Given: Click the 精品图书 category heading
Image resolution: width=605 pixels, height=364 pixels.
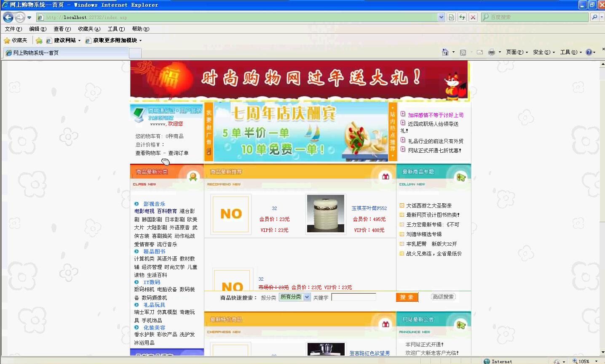Looking at the screenshot, I should click(154, 252).
